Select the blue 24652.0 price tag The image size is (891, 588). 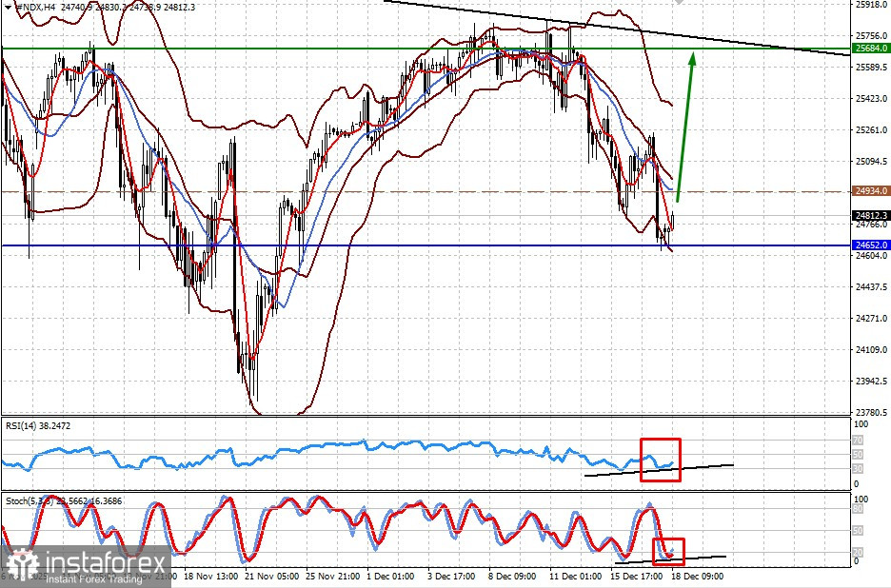(x=871, y=245)
